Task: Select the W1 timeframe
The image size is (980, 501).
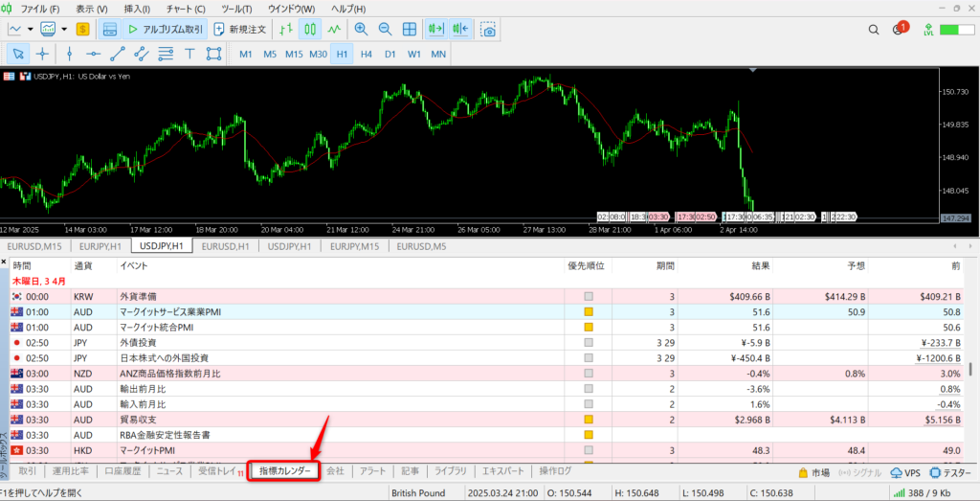Action: (x=413, y=54)
